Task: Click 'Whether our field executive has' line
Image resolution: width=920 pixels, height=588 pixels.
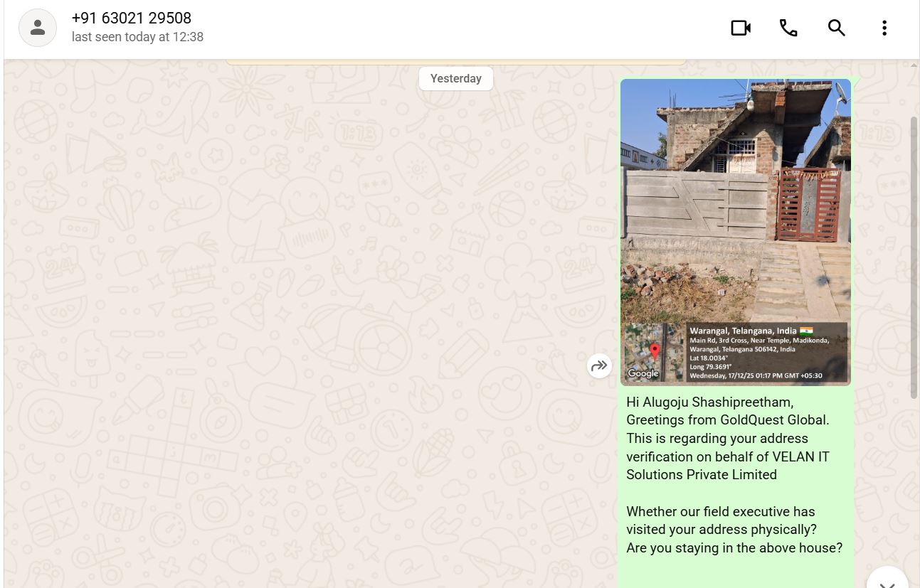Action: (x=721, y=512)
